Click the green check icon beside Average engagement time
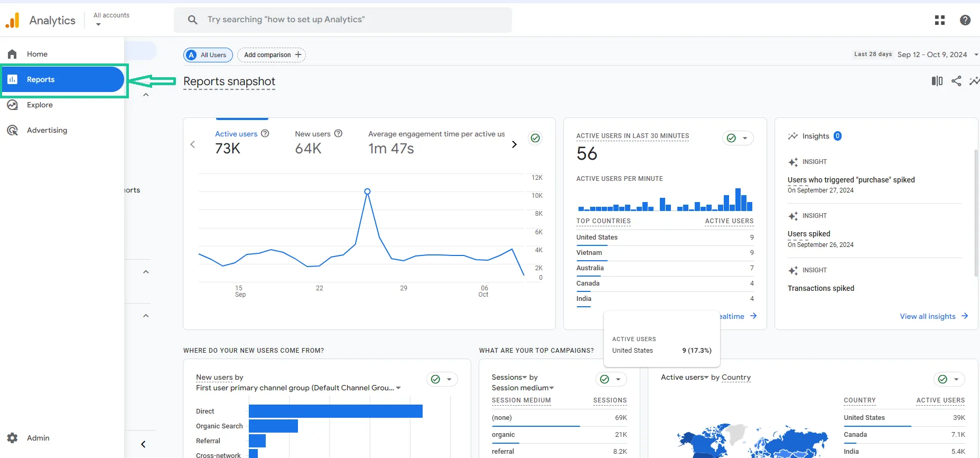The width and height of the screenshot is (980, 458). click(x=536, y=138)
